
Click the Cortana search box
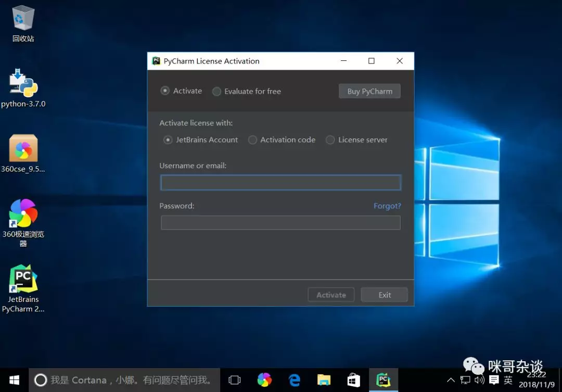tap(124, 380)
